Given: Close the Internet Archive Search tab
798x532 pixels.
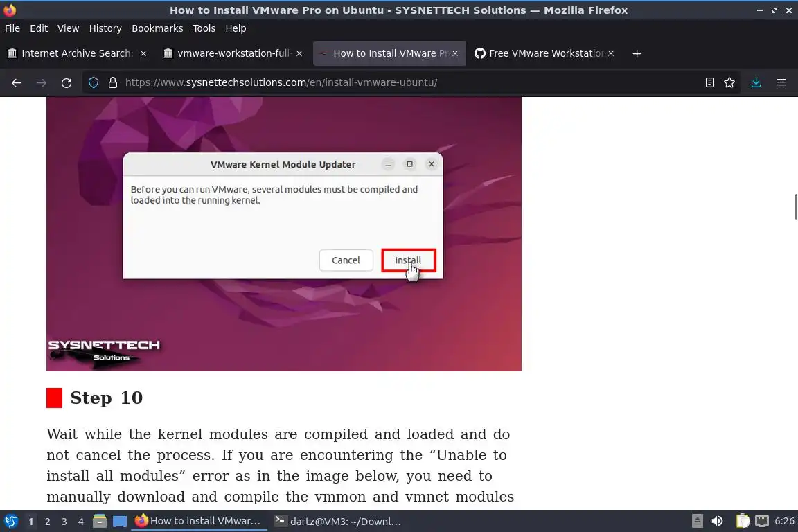Looking at the screenshot, I should coord(143,53).
